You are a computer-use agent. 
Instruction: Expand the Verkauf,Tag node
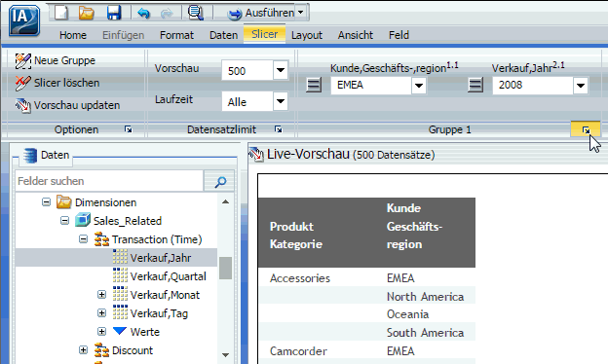pos(101,312)
